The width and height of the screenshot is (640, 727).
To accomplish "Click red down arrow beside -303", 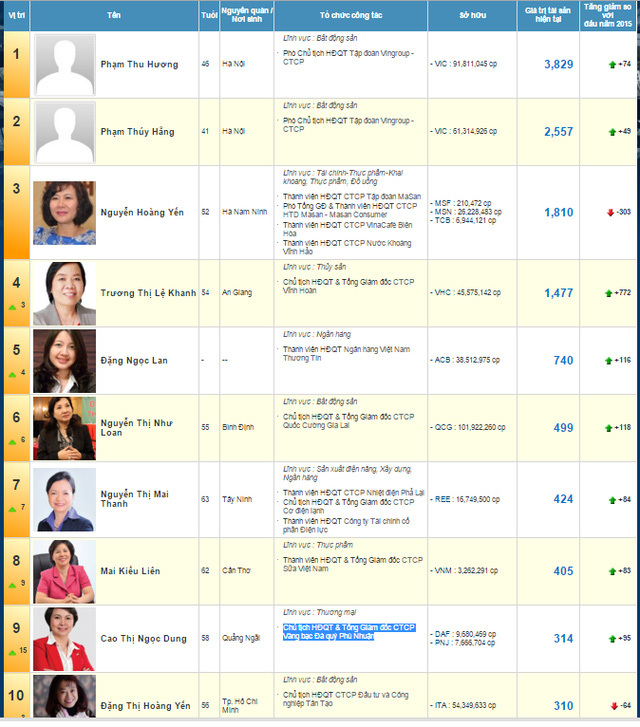I will (x=608, y=212).
